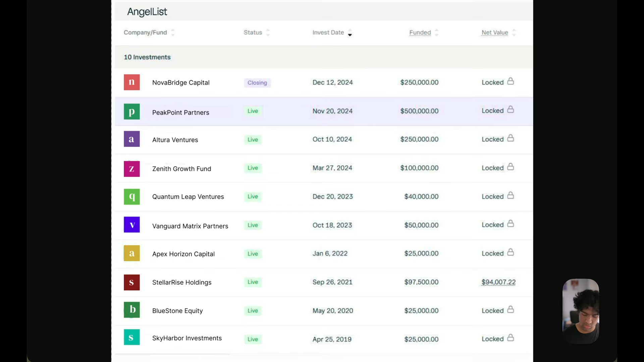Click the Live badge for BlueStone Equity
This screenshot has height=362, width=644.
click(253, 311)
